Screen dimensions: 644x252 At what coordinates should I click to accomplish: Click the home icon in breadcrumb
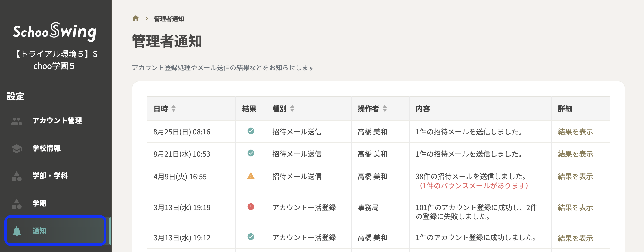click(136, 18)
